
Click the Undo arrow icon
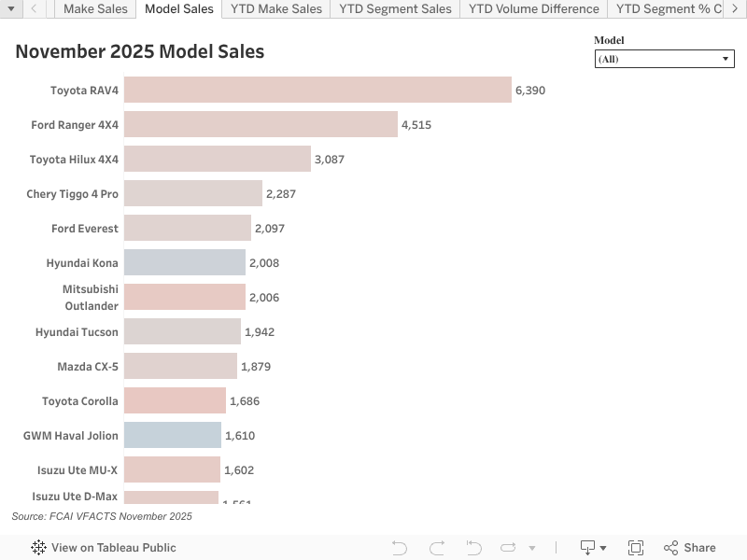click(x=400, y=548)
